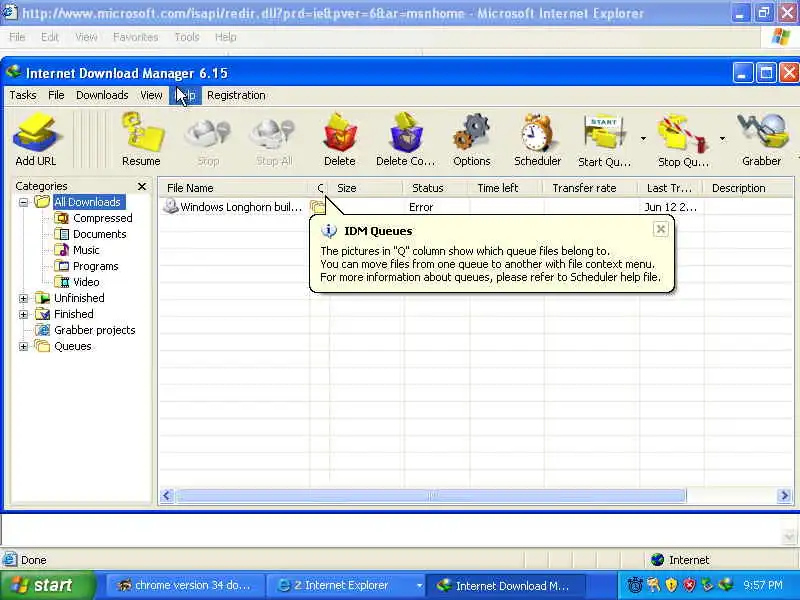Select the Compressed category
Image resolution: width=800 pixels, height=600 pixels.
(x=103, y=218)
